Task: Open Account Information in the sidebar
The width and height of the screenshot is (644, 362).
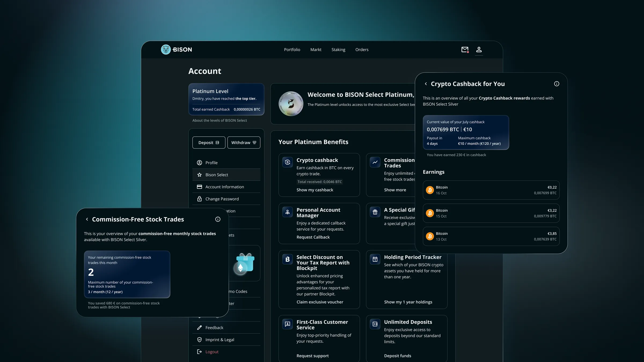Action: [226, 187]
